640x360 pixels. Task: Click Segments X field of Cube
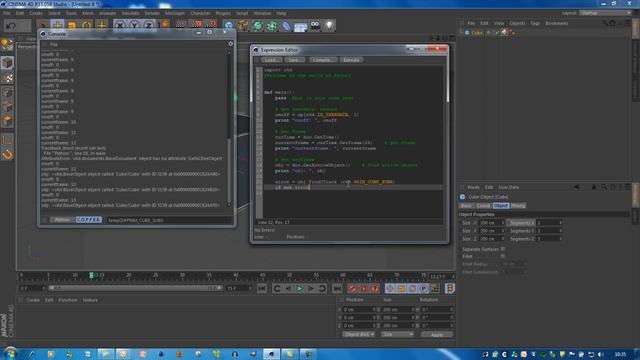pyautogui.click(x=549, y=223)
